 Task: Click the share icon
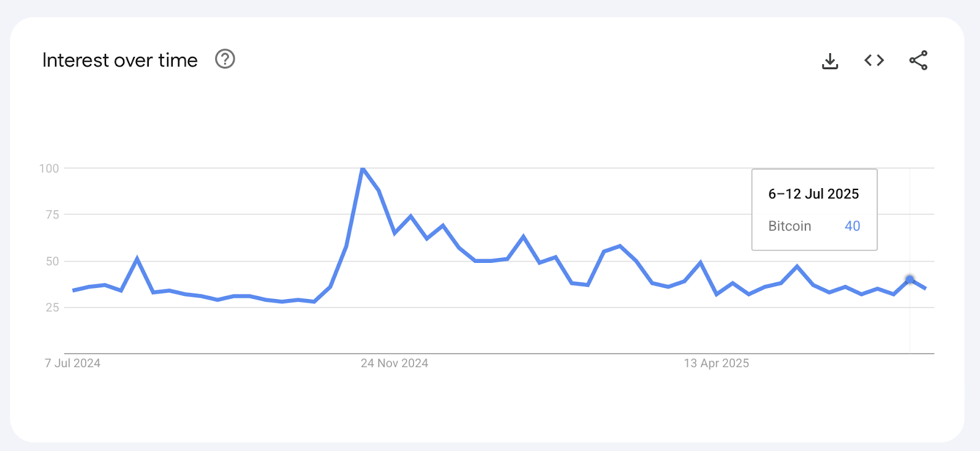point(918,60)
